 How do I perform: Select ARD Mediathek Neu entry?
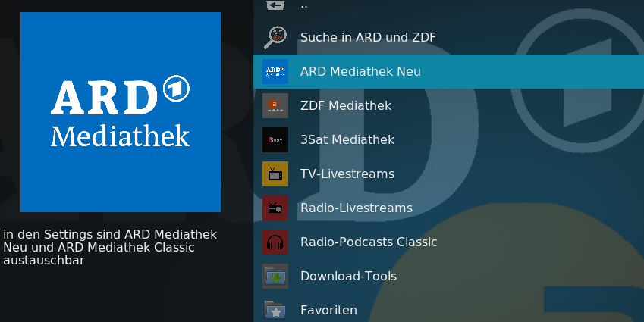448,71
